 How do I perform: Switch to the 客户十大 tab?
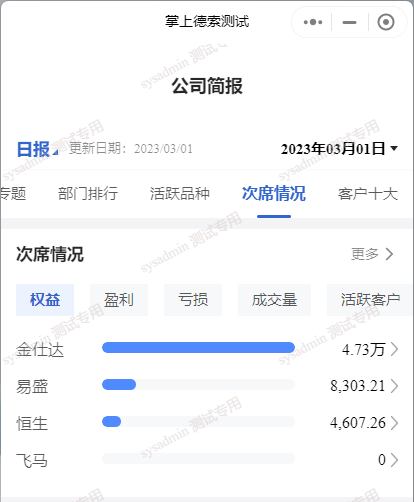click(x=368, y=194)
